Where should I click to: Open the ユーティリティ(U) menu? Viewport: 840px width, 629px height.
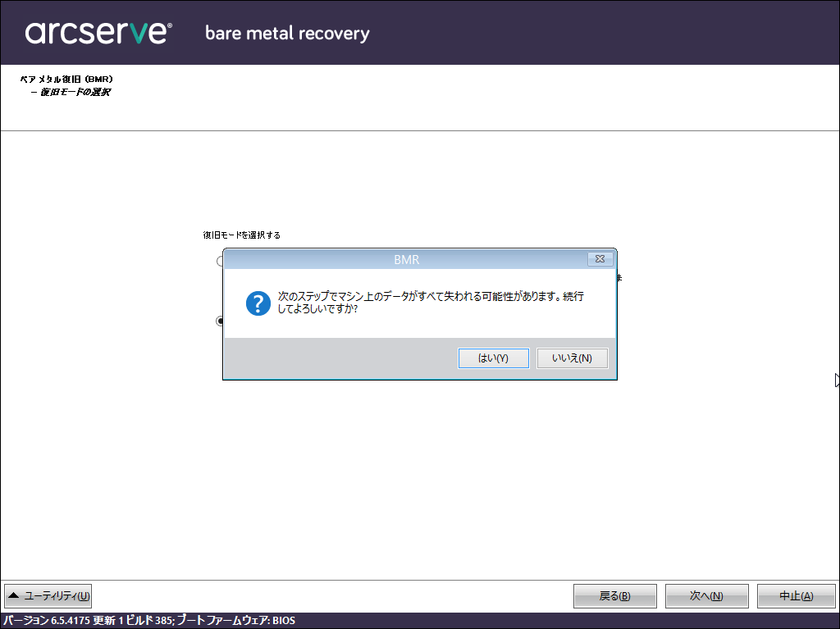(48, 595)
